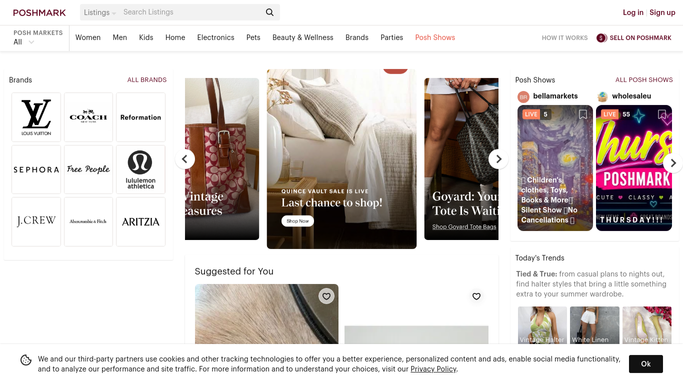This screenshot has height=384, width=683.
Task: Click into the Search Listings field
Action: tap(192, 12)
